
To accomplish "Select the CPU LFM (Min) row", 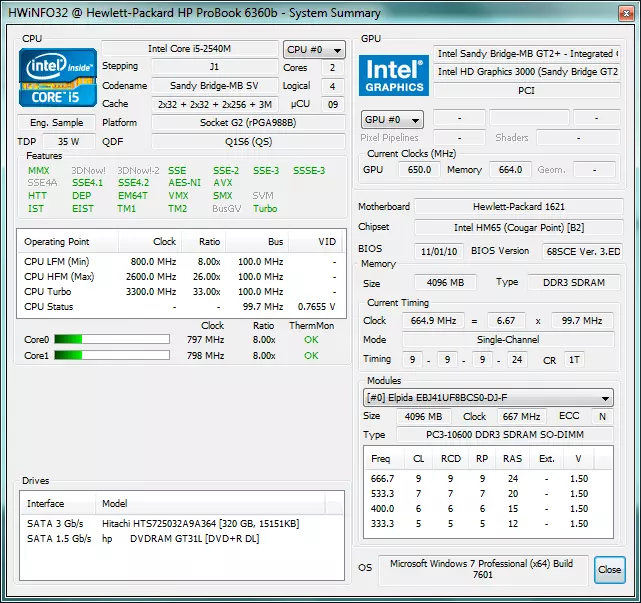I will 181,262.
